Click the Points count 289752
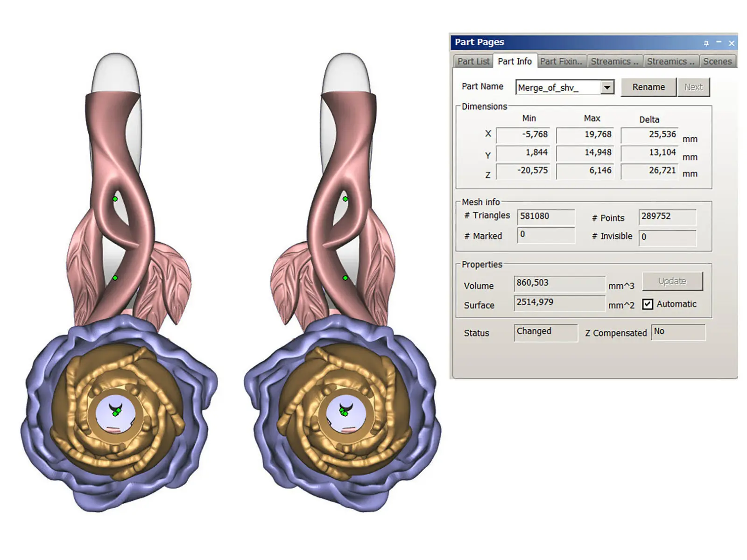747x560 pixels. (668, 217)
